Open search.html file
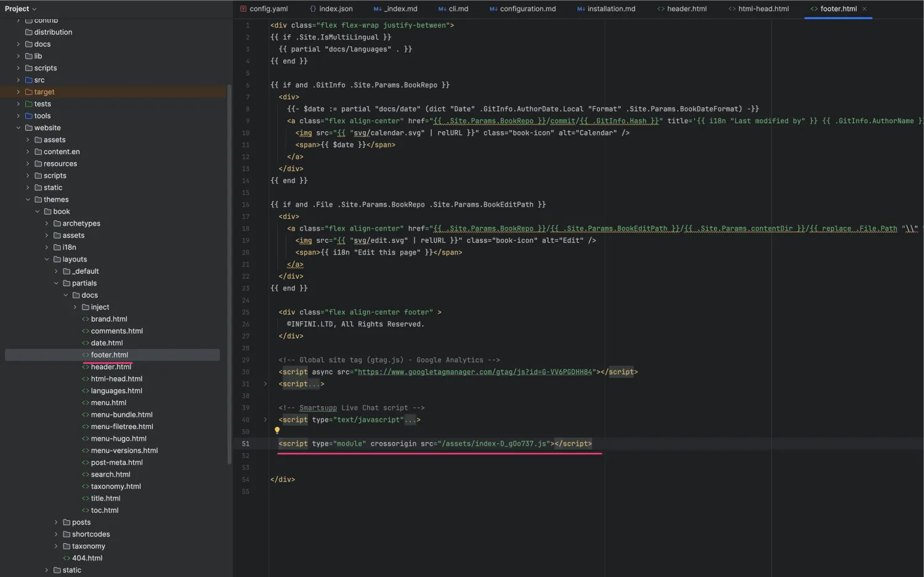The width and height of the screenshot is (924, 577). pos(111,475)
